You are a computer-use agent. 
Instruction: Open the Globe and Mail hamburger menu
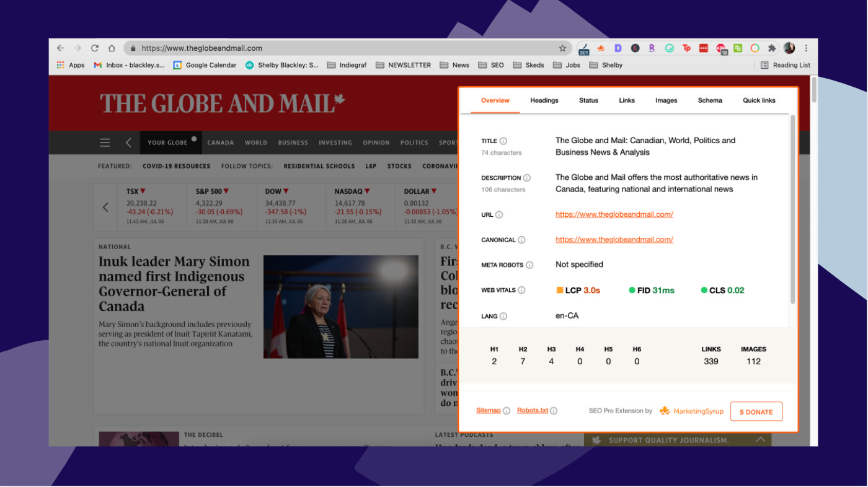pyautogui.click(x=105, y=143)
